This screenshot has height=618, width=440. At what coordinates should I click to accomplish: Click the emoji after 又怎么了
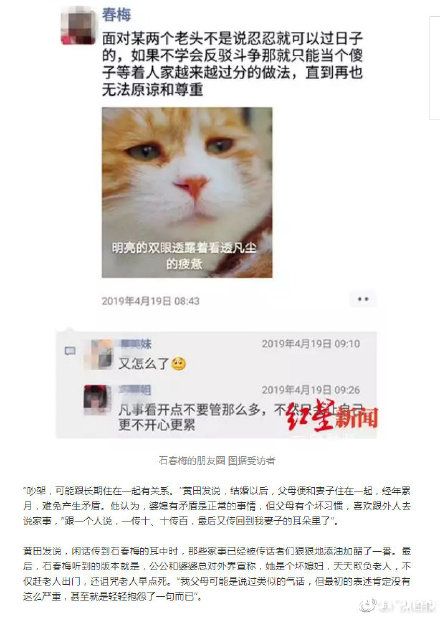pyautogui.click(x=179, y=364)
